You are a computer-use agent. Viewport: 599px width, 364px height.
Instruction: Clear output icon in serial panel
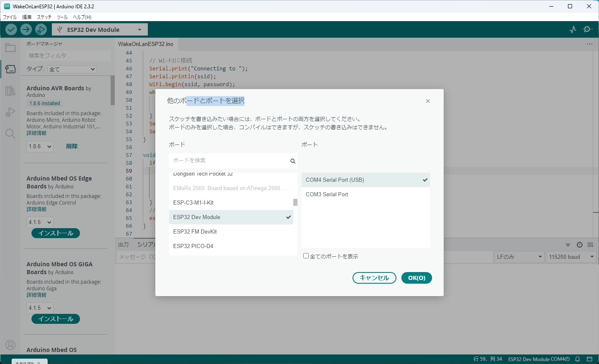click(590, 245)
